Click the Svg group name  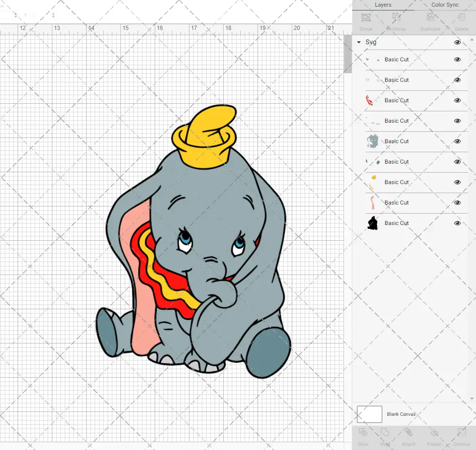coord(371,42)
